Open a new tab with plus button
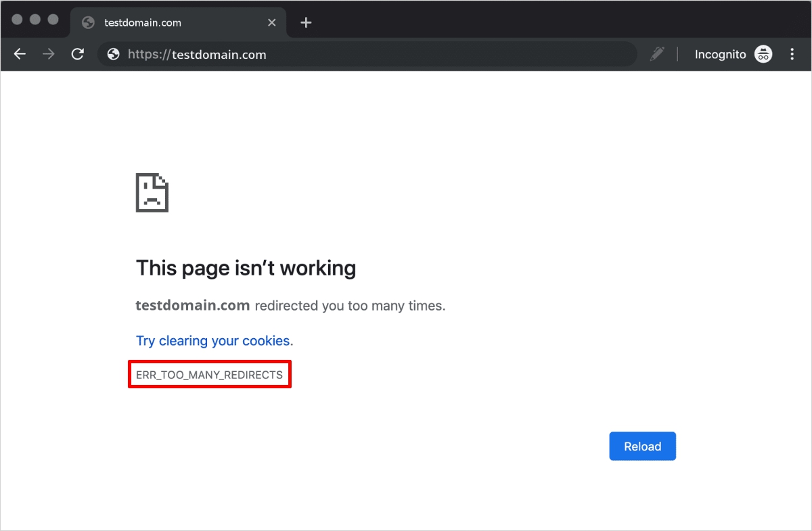The width and height of the screenshot is (812, 531). pyautogui.click(x=306, y=22)
